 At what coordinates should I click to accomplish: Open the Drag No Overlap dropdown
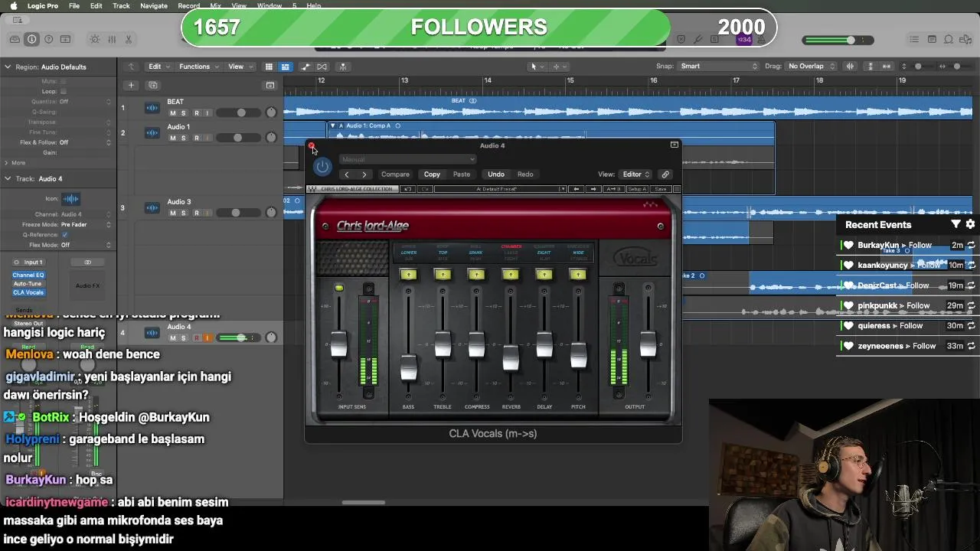tap(811, 67)
